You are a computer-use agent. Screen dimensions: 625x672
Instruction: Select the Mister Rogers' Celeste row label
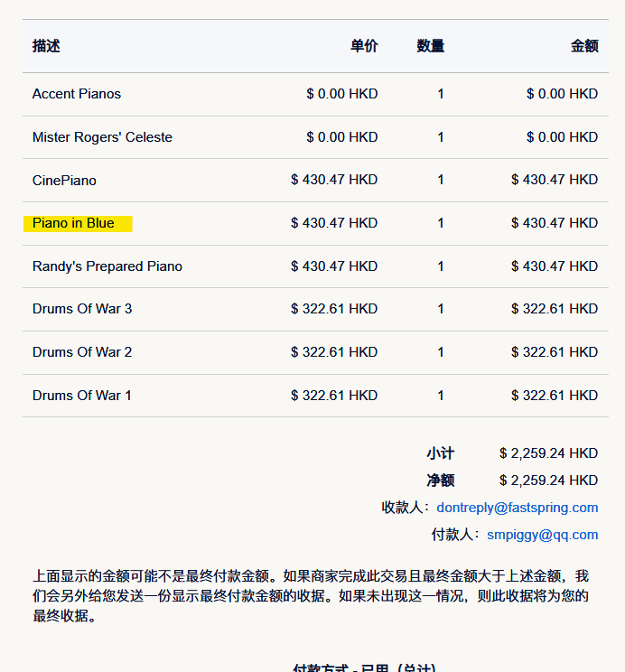tap(102, 137)
